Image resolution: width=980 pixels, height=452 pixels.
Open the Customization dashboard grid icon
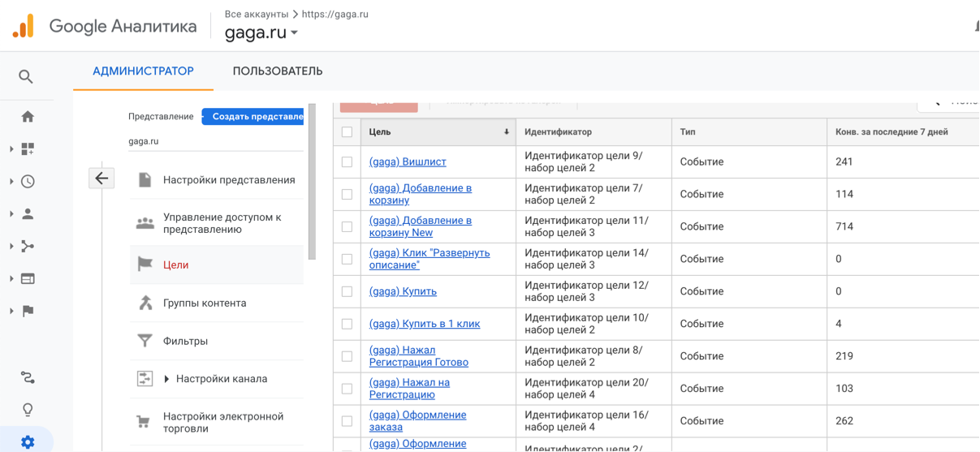click(28, 149)
